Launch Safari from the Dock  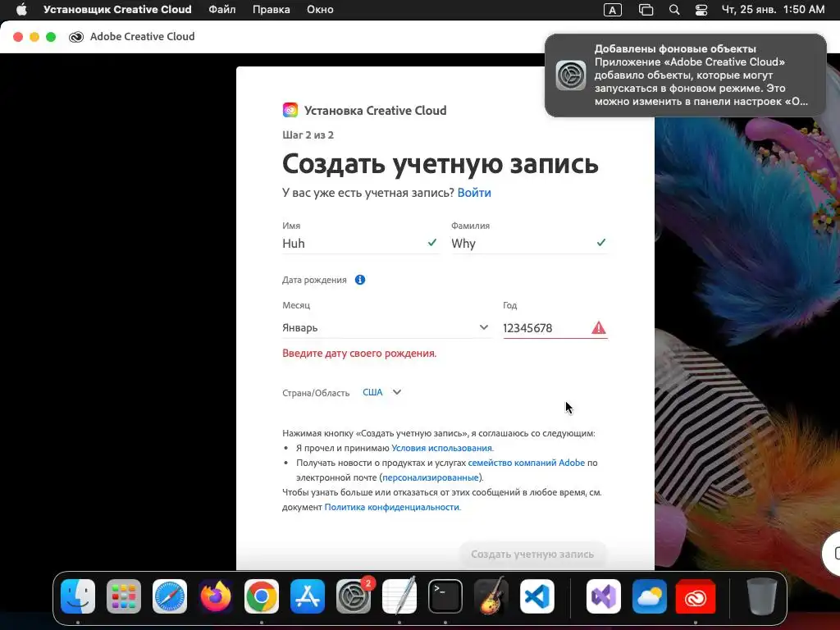click(x=170, y=596)
